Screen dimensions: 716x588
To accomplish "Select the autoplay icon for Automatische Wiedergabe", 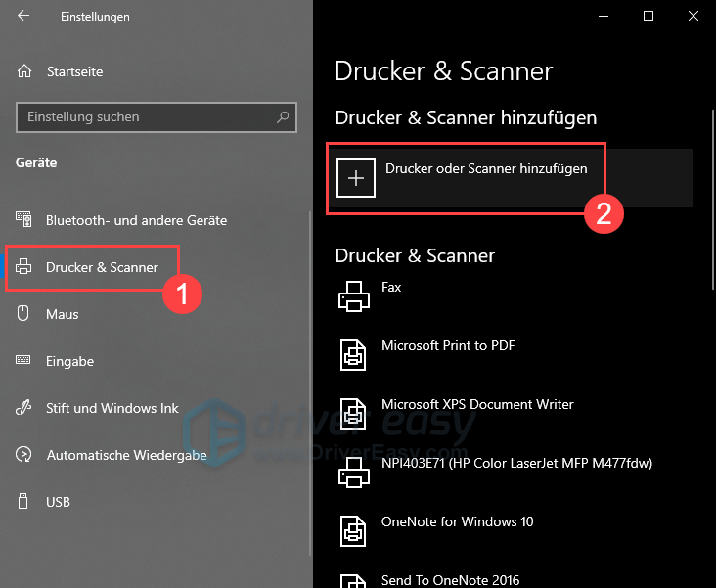I will click(23, 454).
